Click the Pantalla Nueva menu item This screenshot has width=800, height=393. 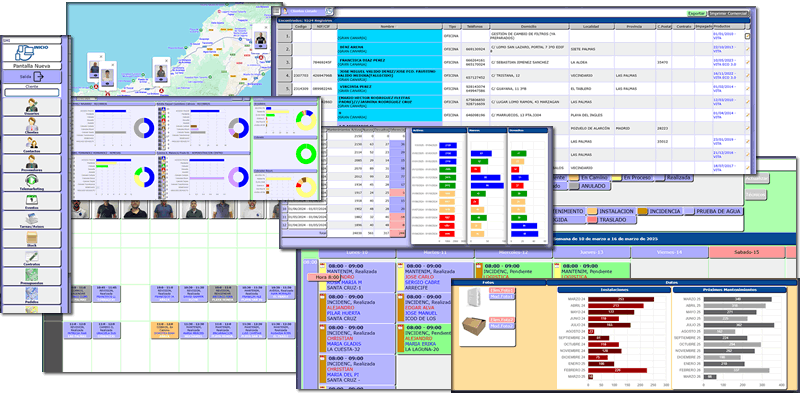coord(32,66)
